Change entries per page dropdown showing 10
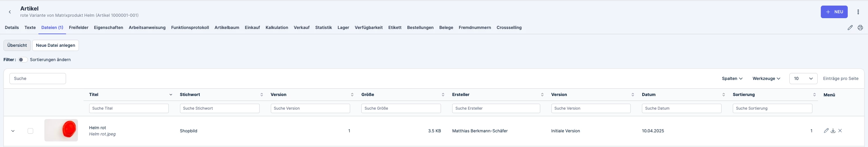Image resolution: width=868 pixels, height=147 pixels. [x=803, y=79]
